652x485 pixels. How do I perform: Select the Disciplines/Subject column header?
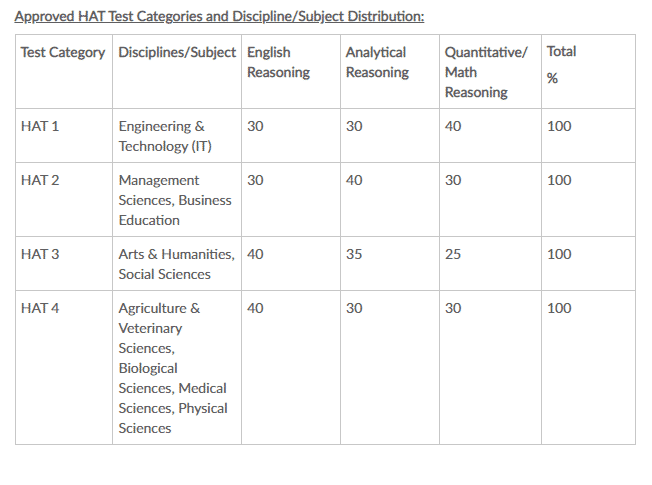(177, 52)
